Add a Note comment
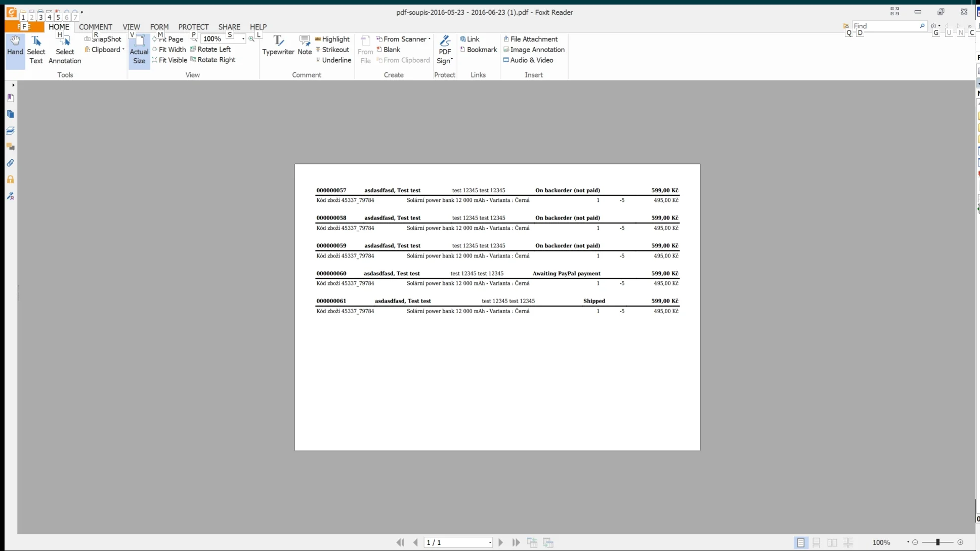 point(305,45)
